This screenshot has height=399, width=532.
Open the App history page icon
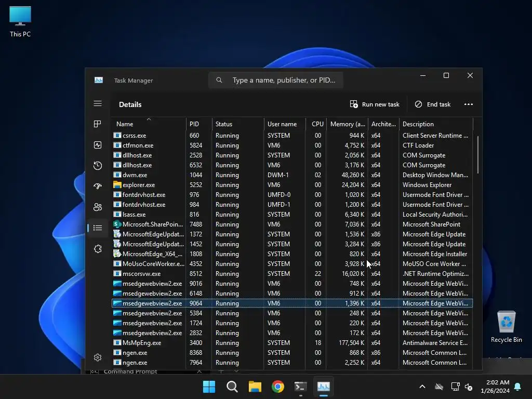pyautogui.click(x=98, y=166)
